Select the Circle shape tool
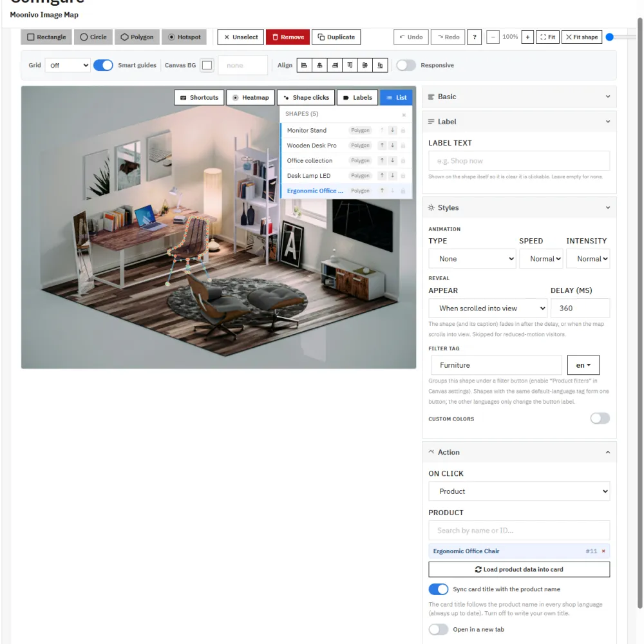The image size is (644, 644). (x=93, y=37)
